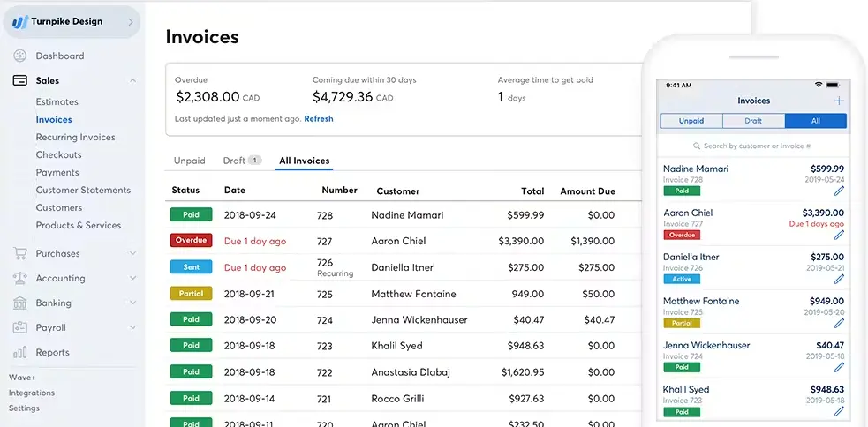Click customer Rocco Grilli in table
Image resolution: width=868 pixels, height=427 pixels.
pyautogui.click(x=397, y=398)
